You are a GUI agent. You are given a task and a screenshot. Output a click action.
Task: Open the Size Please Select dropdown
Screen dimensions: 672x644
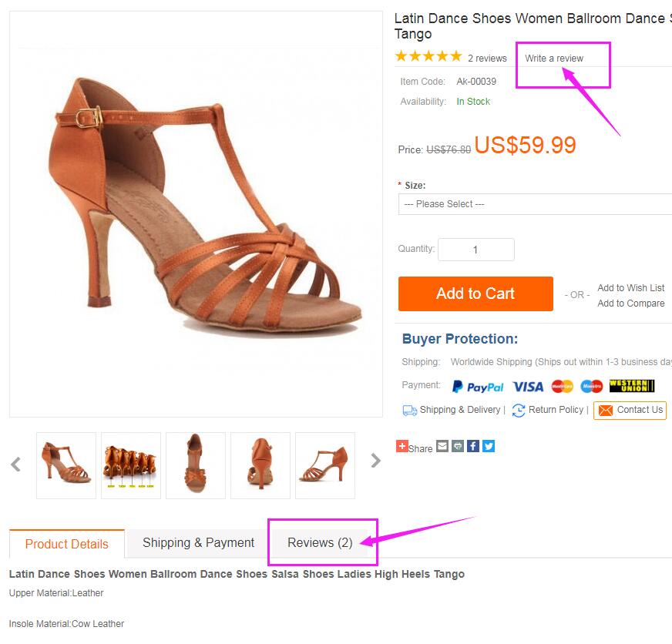tap(535, 204)
